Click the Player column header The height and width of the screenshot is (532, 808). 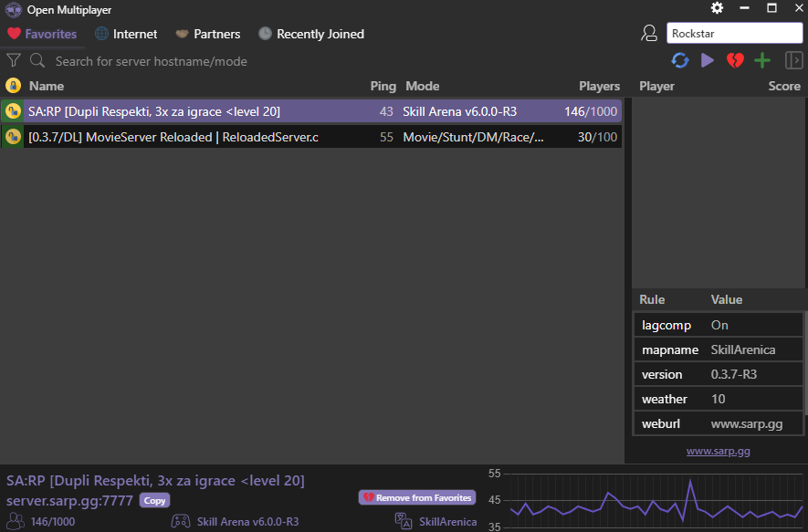[x=656, y=86]
